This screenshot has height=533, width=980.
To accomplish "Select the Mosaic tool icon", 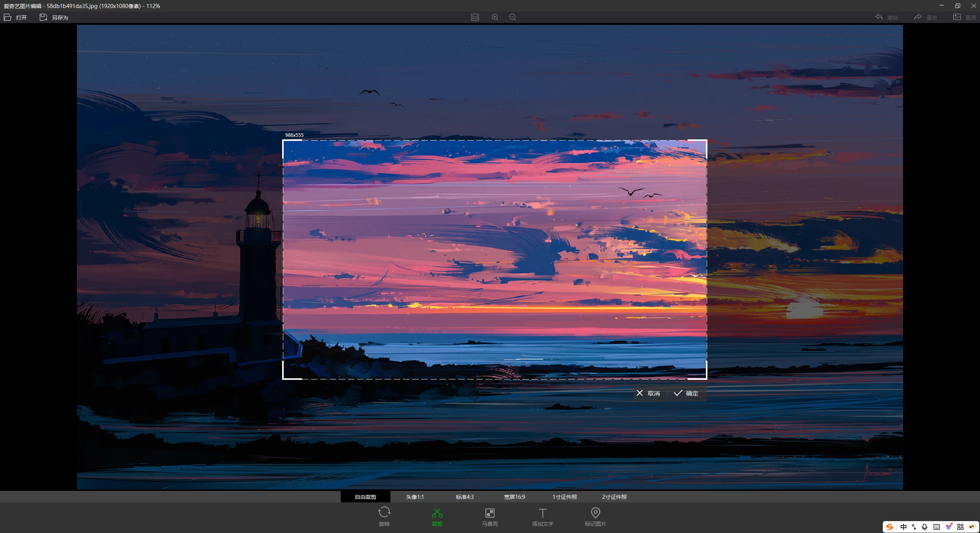I will [490, 513].
